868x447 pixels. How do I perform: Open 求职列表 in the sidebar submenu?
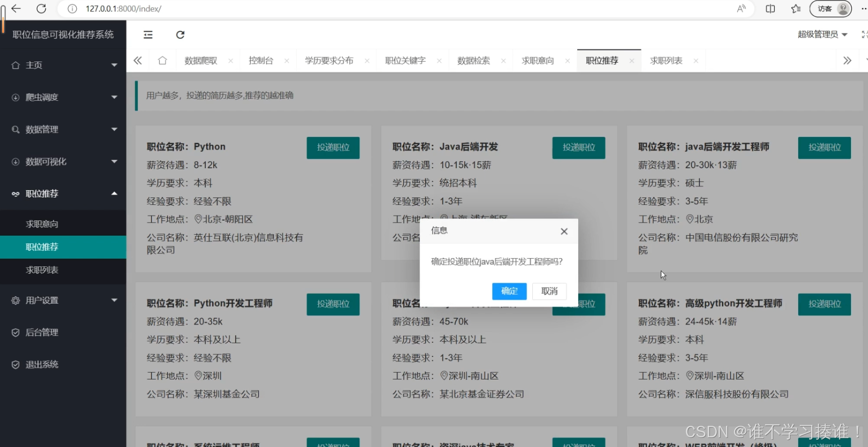[63, 270]
